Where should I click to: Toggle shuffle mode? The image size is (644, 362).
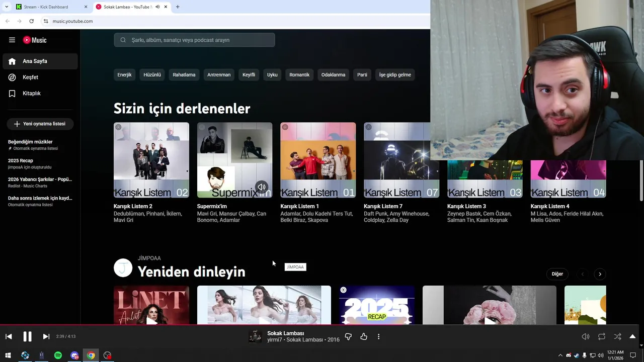pos(617,336)
